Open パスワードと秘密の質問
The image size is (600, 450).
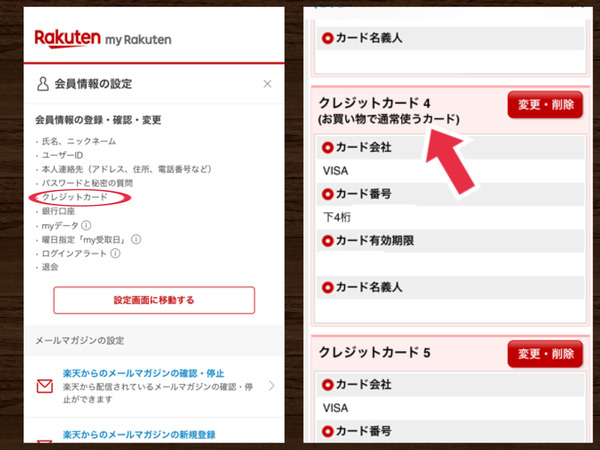[x=87, y=183]
